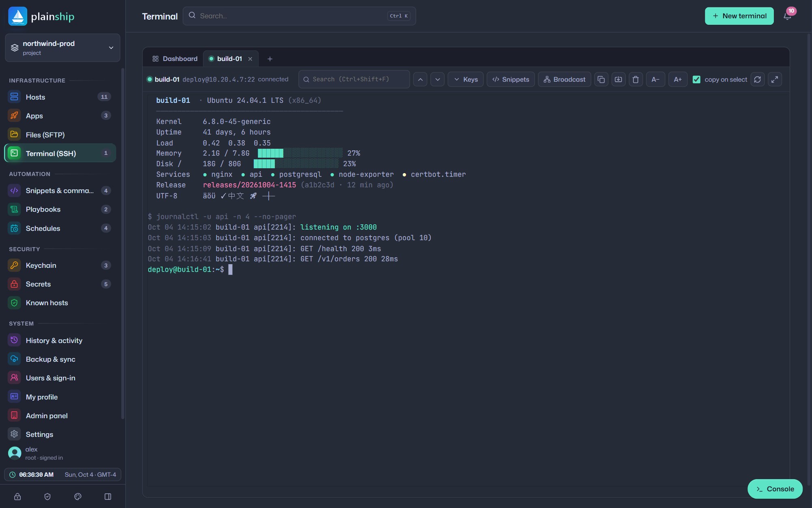
Task: Click the shield icon in bottom bar
Action: pos(48,496)
